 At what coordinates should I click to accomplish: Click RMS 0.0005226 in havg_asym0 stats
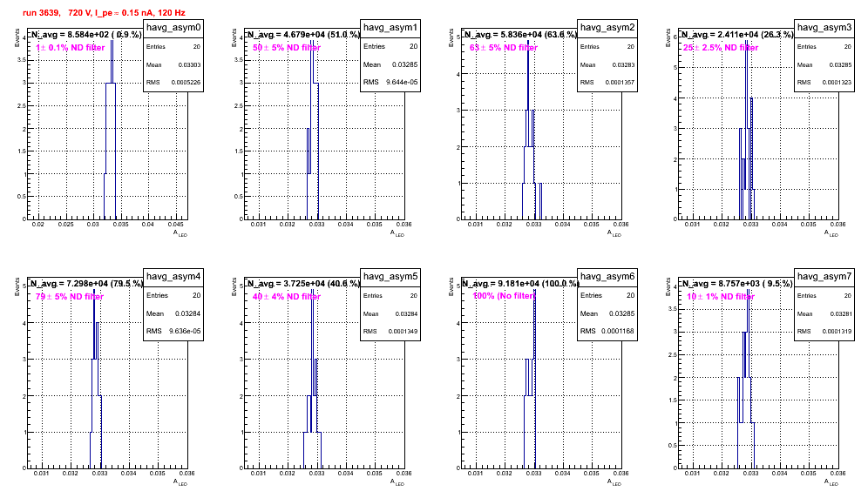click(x=173, y=82)
